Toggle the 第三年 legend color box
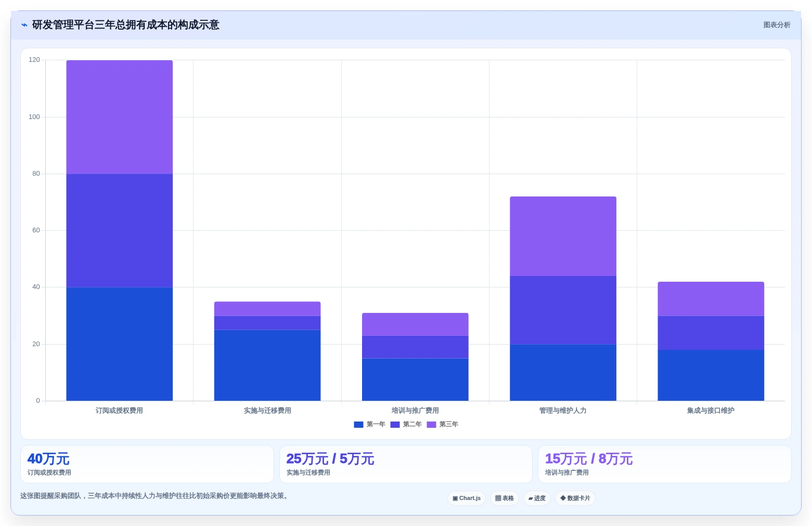The image size is (812, 526). (431, 425)
